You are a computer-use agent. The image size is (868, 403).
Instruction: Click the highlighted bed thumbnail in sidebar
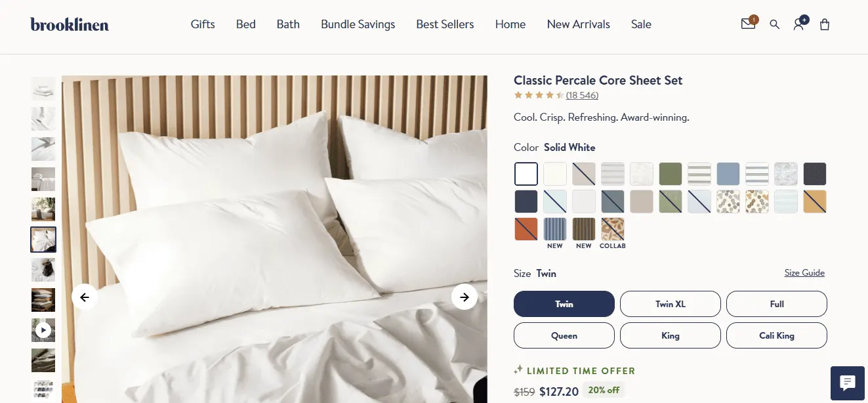coord(43,240)
